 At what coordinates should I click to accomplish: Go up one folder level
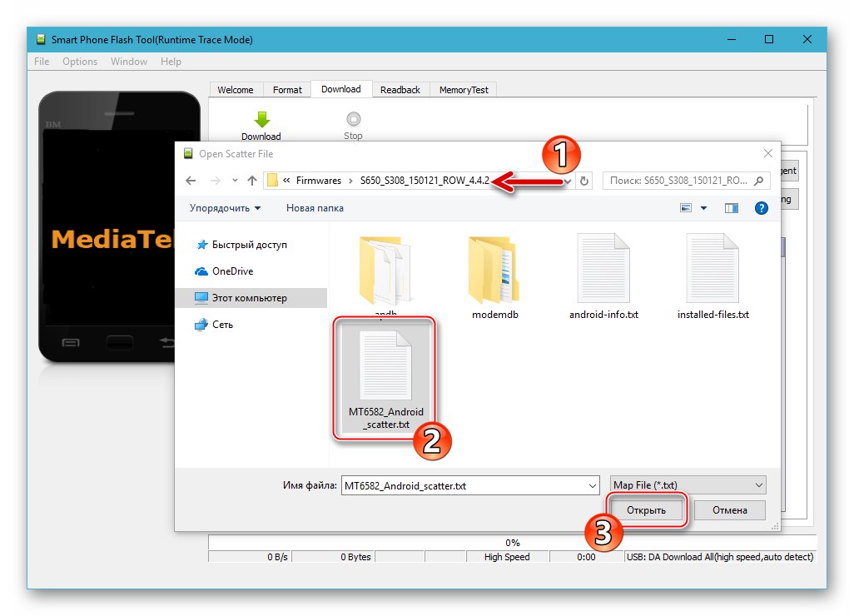[x=251, y=181]
